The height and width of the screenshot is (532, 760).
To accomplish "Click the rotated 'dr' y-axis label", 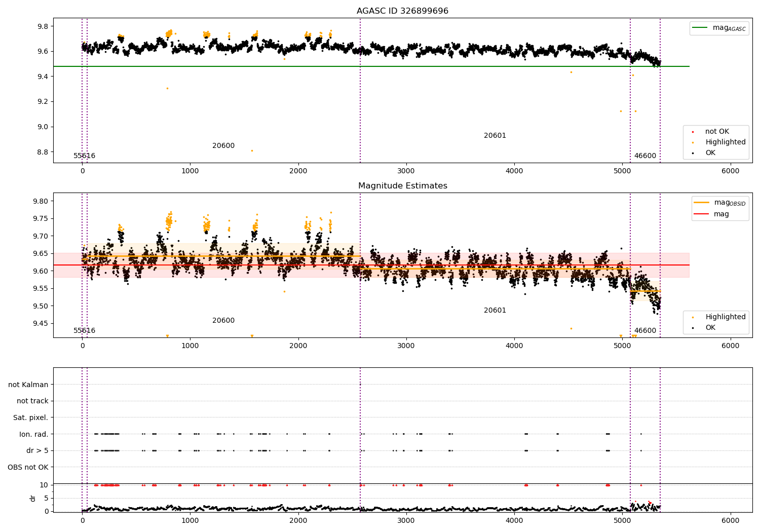I will (x=33, y=498).
